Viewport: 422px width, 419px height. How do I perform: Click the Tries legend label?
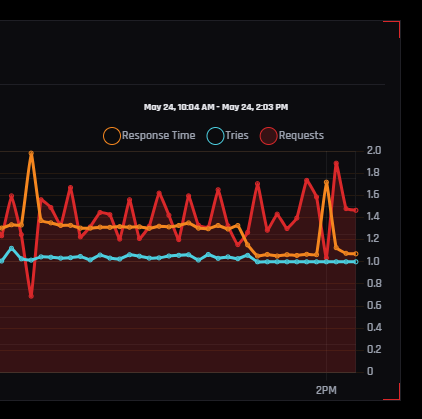point(237,135)
